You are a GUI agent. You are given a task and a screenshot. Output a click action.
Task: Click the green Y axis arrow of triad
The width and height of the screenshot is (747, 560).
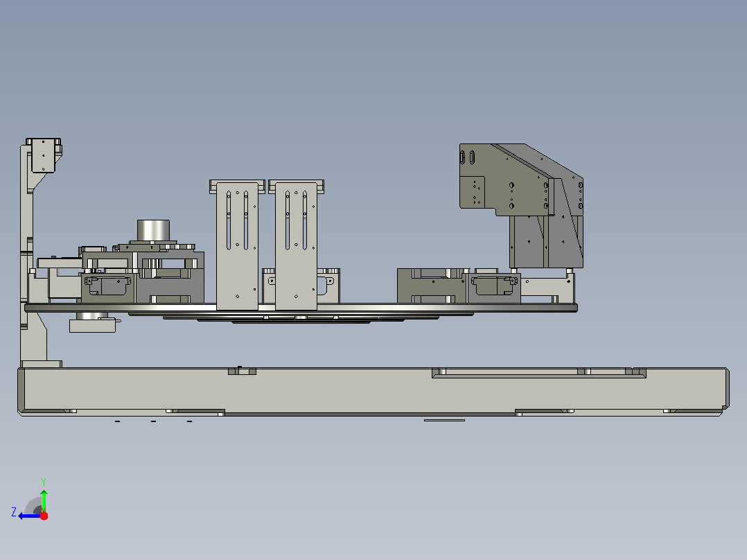tap(44, 500)
